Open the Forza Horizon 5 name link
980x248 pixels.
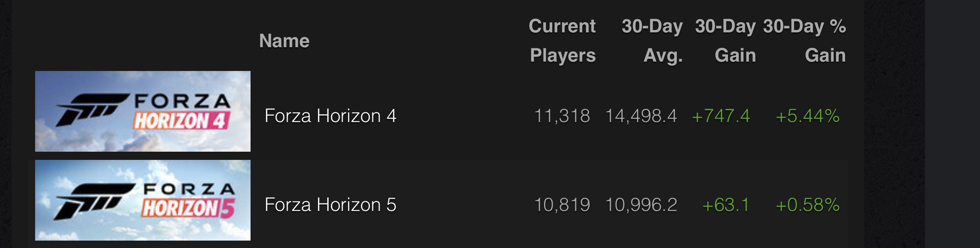pos(330,205)
